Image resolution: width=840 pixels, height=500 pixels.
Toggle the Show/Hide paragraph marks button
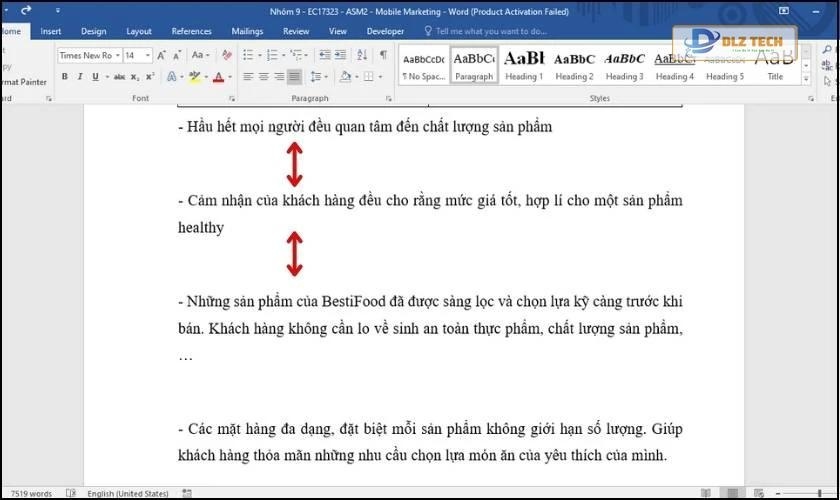tap(383, 55)
